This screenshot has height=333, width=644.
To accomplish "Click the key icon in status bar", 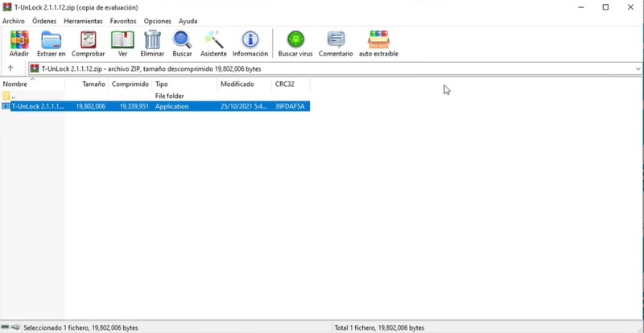I will (x=15, y=327).
